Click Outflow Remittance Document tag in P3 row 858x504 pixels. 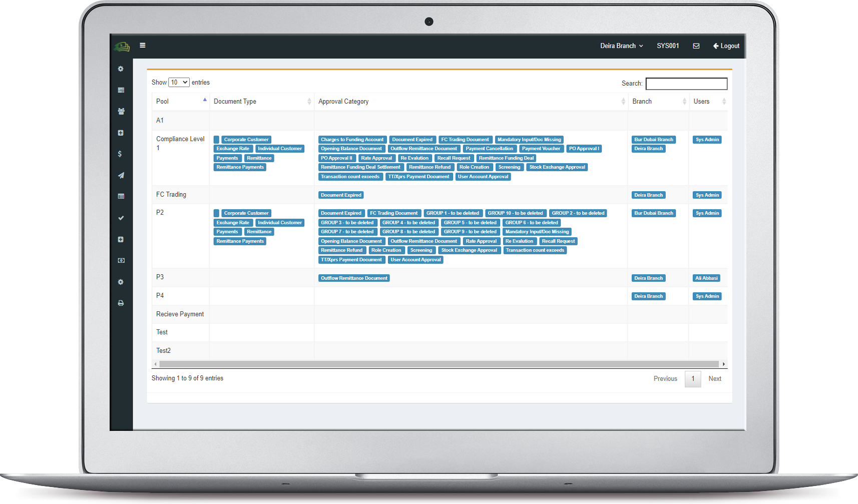[x=354, y=278]
